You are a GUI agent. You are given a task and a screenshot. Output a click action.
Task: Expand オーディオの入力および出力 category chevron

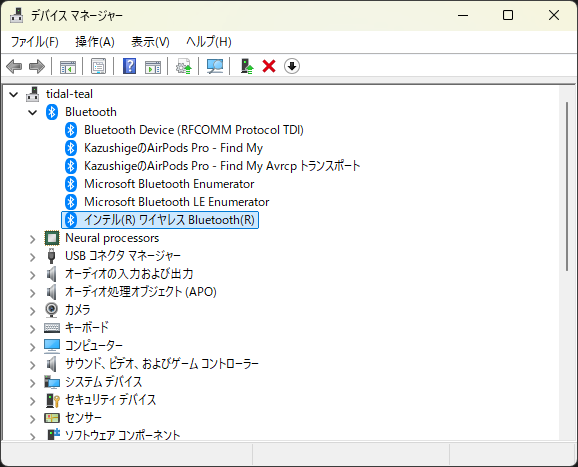pyautogui.click(x=33, y=275)
